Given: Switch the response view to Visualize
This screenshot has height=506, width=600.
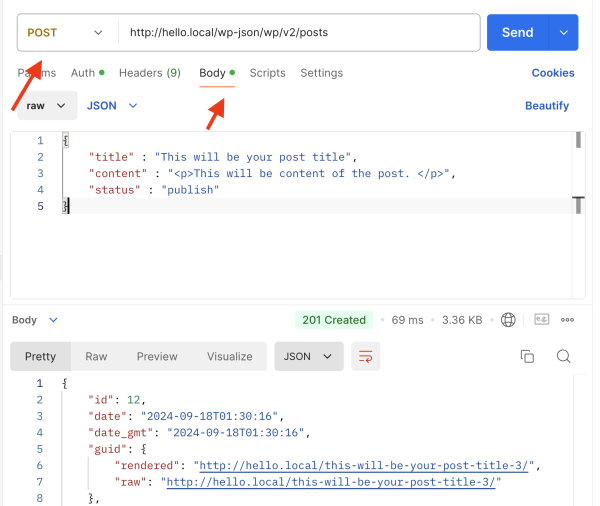Looking at the screenshot, I should pyautogui.click(x=229, y=357).
